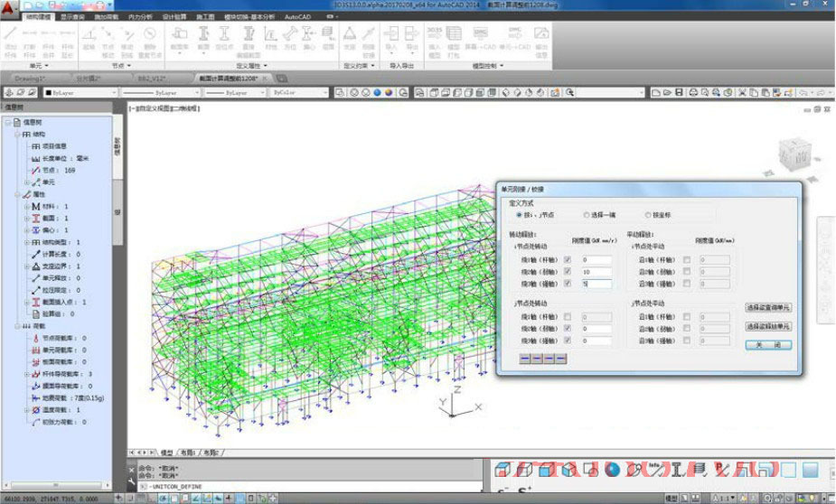Click the 截面 (section) icon in the ribbon

click(202, 33)
